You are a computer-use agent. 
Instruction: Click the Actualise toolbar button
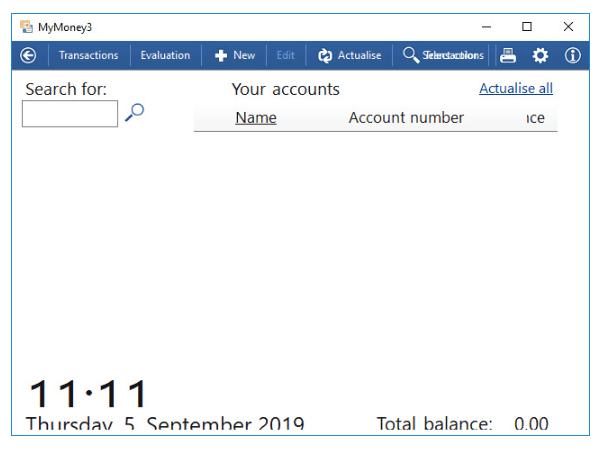click(x=349, y=56)
